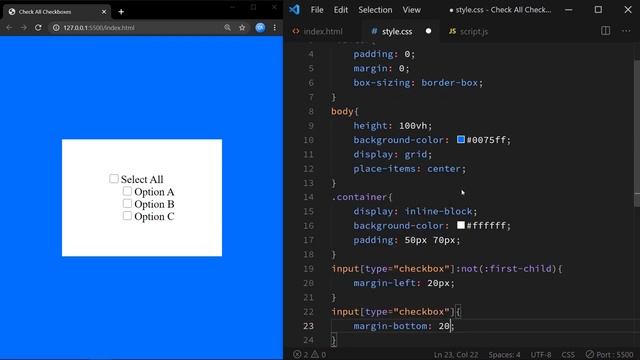The width and height of the screenshot is (640, 360).
Task: Click the unsaved dot on style.css tab
Action: pos(428,31)
